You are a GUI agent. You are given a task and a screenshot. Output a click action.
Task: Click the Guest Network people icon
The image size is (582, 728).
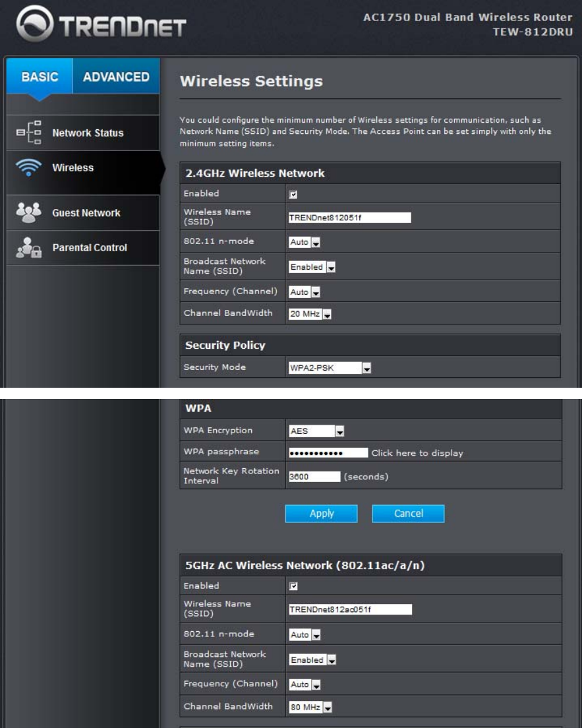(29, 212)
